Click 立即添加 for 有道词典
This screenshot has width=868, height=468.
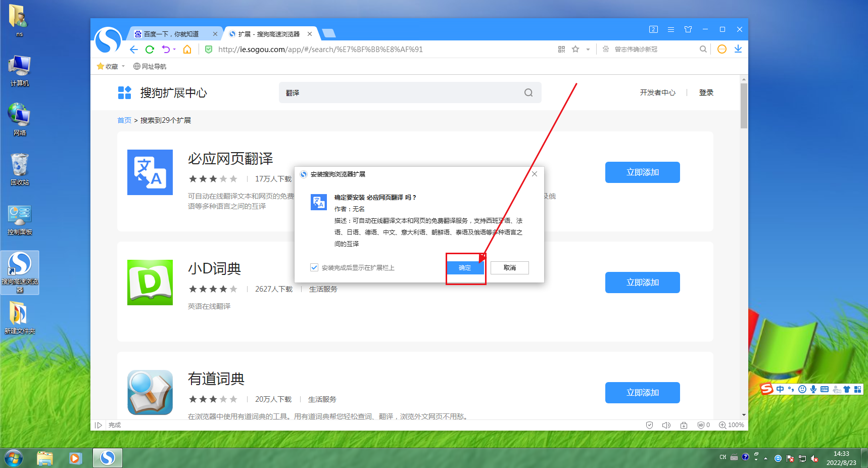[x=643, y=393]
